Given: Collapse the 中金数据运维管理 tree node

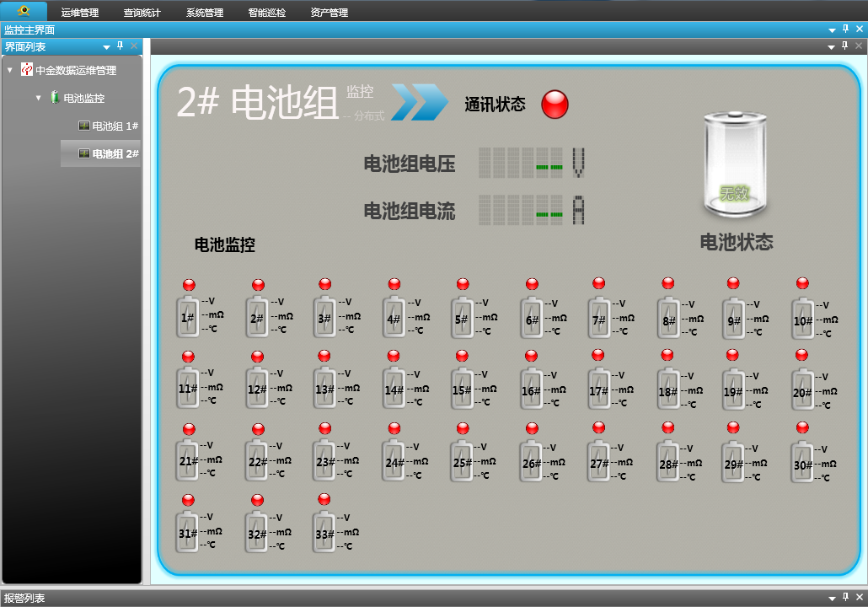Looking at the screenshot, I should pyautogui.click(x=9, y=70).
